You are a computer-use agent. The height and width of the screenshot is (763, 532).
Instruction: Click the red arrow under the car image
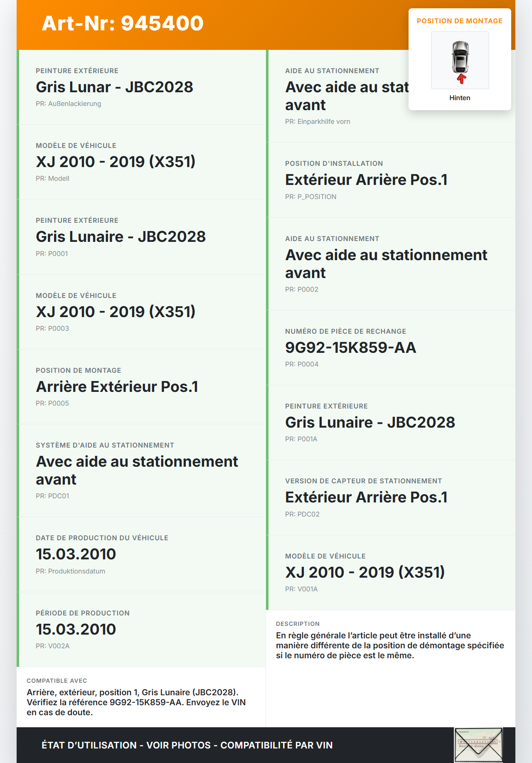click(461, 79)
